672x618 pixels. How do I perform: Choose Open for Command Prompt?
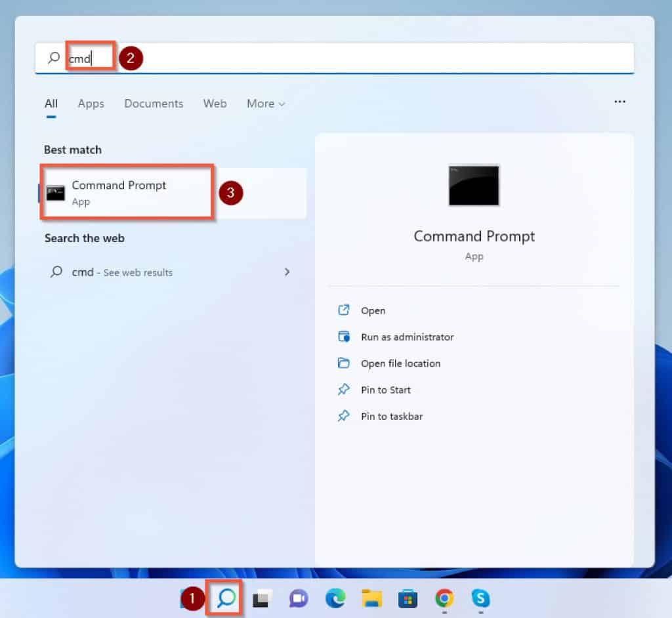click(373, 310)
